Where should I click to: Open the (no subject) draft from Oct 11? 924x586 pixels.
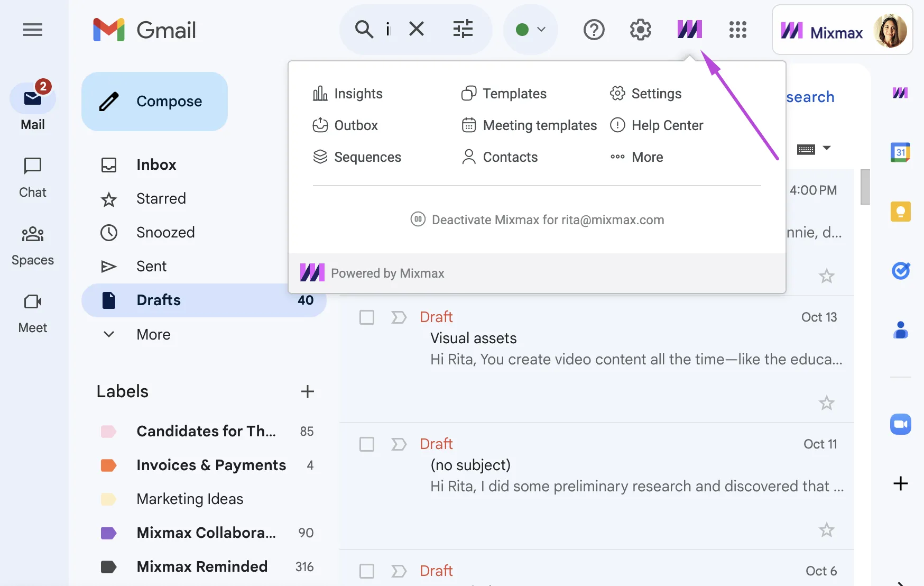(x=597, y=486)
